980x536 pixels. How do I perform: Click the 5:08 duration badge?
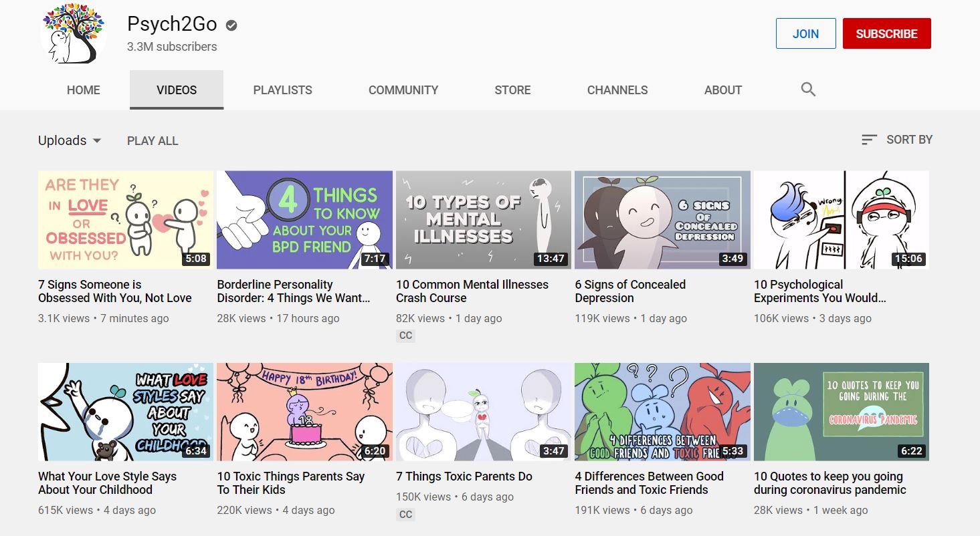tap(196, 259)
